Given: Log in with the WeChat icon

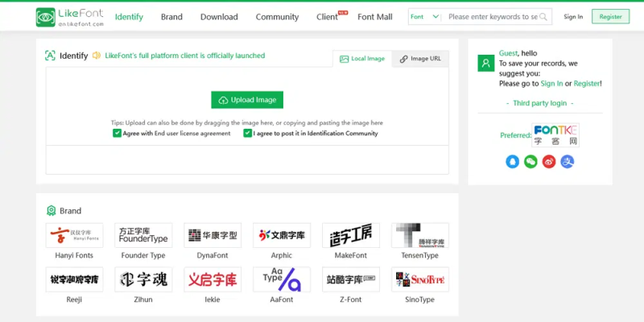Looking at the screenshot, I should [530, 162].
